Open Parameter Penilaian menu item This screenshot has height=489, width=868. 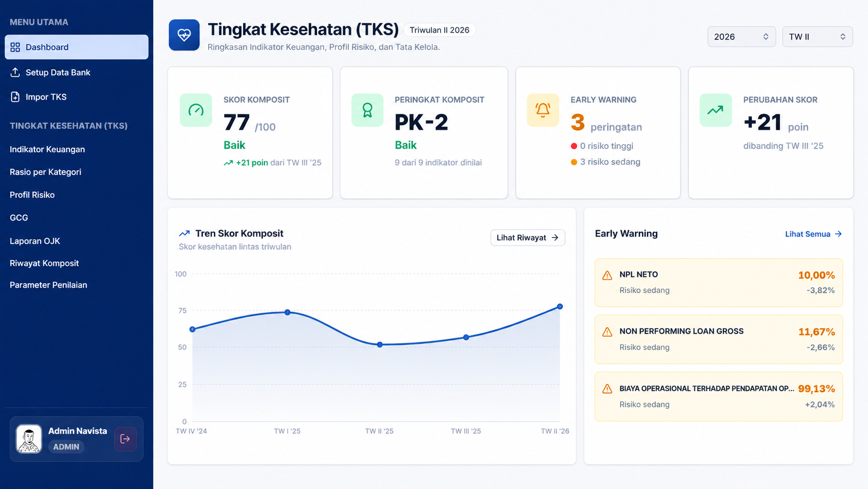[48, 285]
